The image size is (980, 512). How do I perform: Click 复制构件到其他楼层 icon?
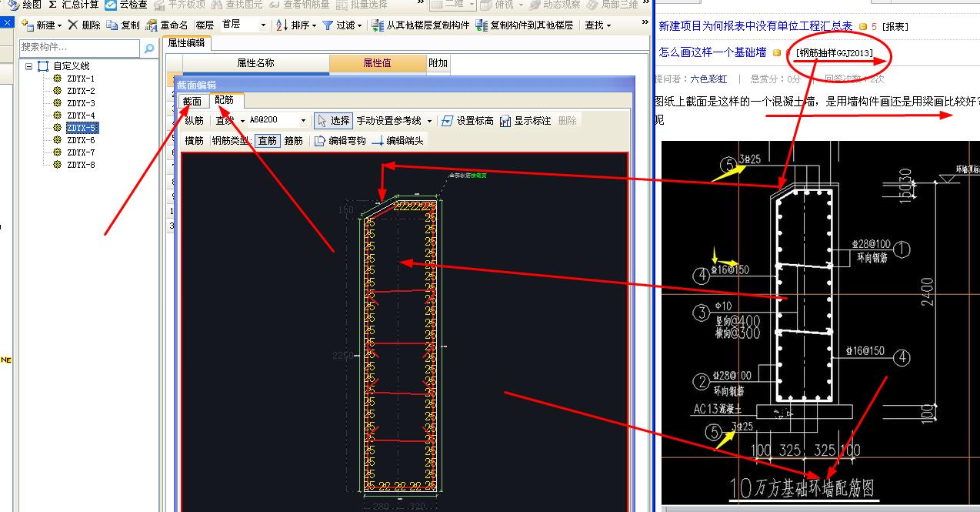[482, 25]
